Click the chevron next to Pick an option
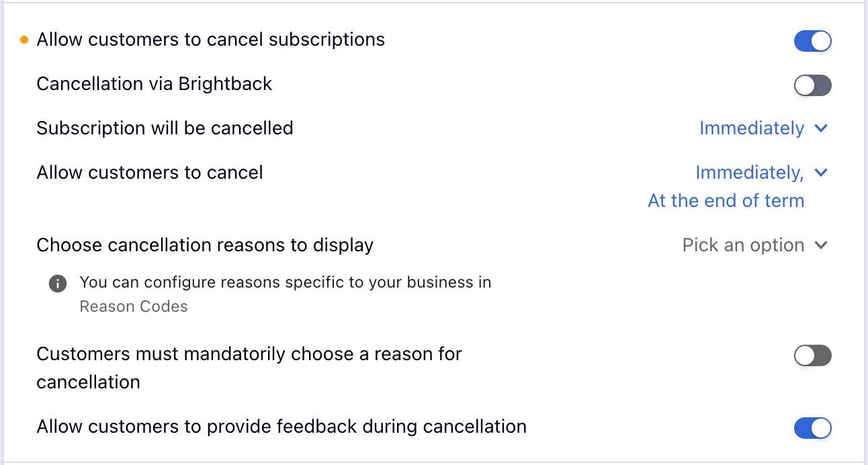Screen dimensions: 868x465 click(x=821, y=245)
